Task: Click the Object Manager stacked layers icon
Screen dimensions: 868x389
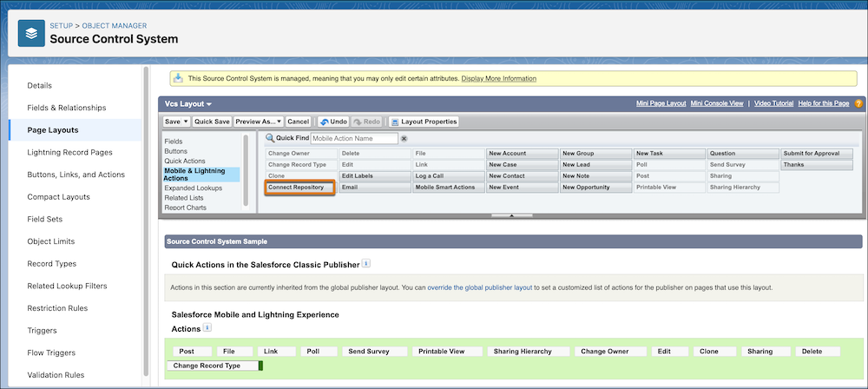Action: click(x=31, y=33)
